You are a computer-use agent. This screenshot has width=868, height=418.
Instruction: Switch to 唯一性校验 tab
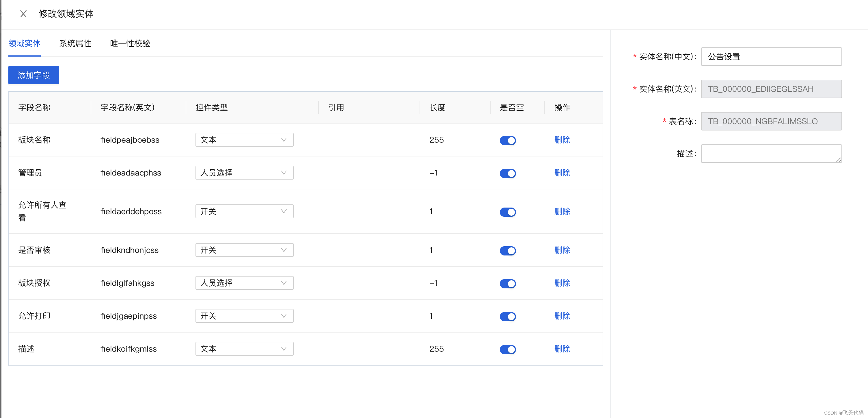pyautogui.click(x=130, y=44)
